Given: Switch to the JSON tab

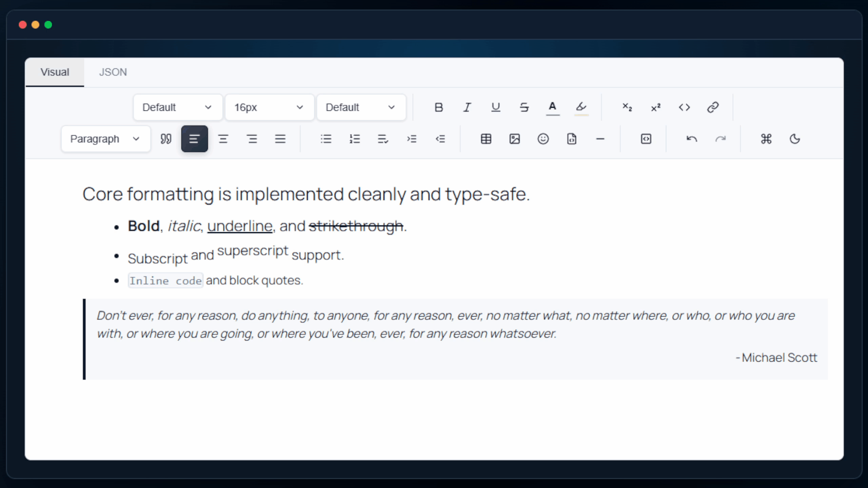Looking at the screenshot, I should tap(113, 72).
